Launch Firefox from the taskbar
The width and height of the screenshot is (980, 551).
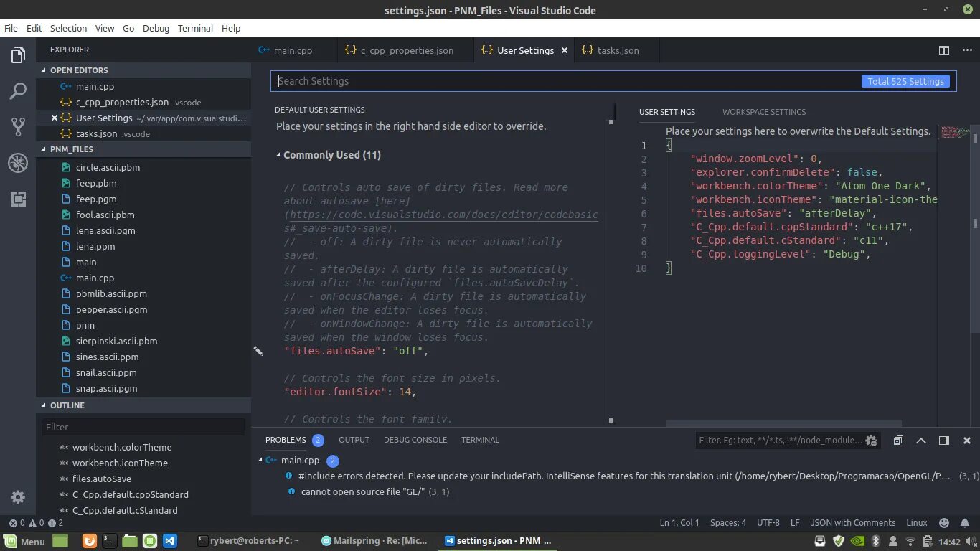89,541
